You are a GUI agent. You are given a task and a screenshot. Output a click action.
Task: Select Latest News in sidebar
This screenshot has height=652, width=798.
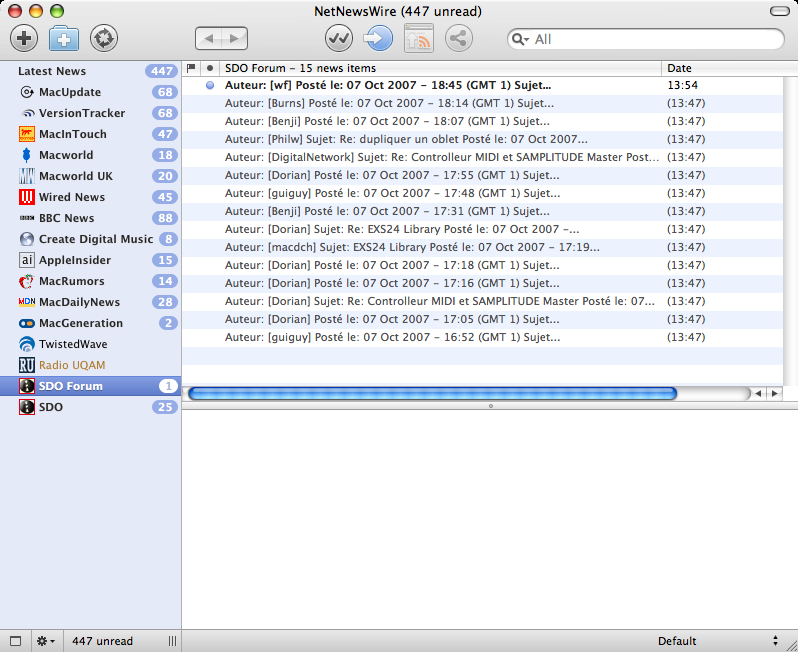coord(91,71)
